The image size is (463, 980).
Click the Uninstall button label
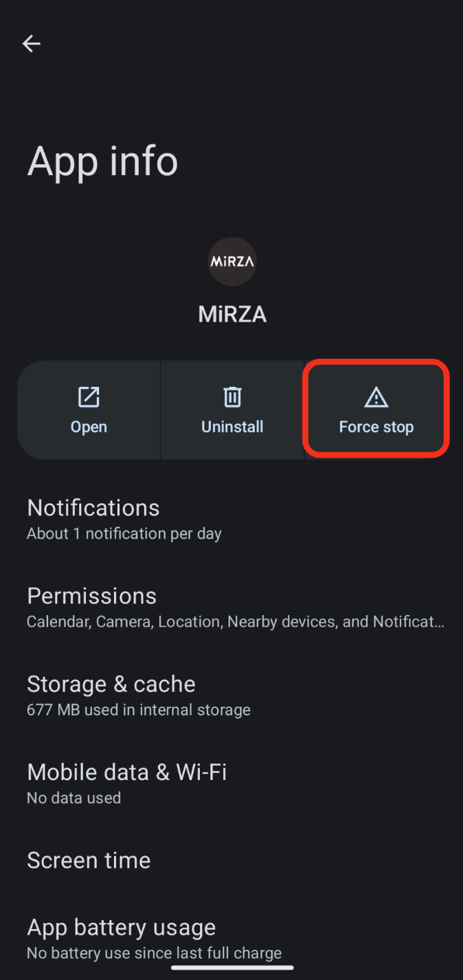pyautogui.click(x=232, y=427)
